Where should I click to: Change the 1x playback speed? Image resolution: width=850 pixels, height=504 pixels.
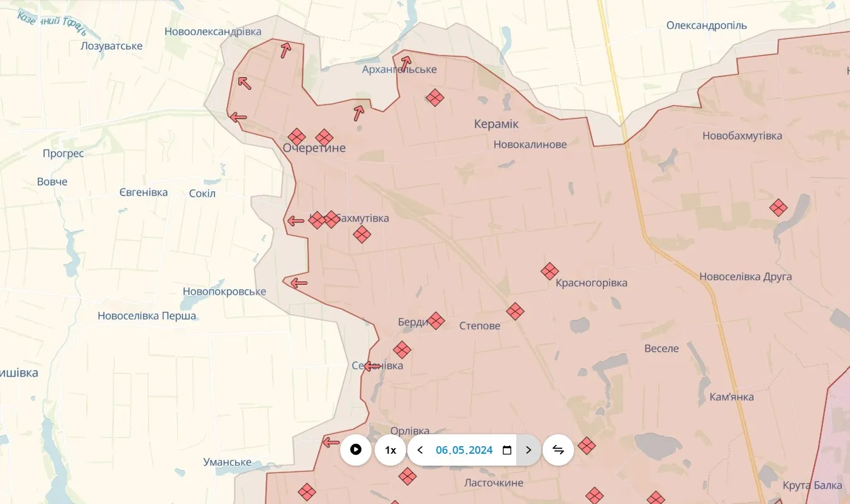coord(390,450)
